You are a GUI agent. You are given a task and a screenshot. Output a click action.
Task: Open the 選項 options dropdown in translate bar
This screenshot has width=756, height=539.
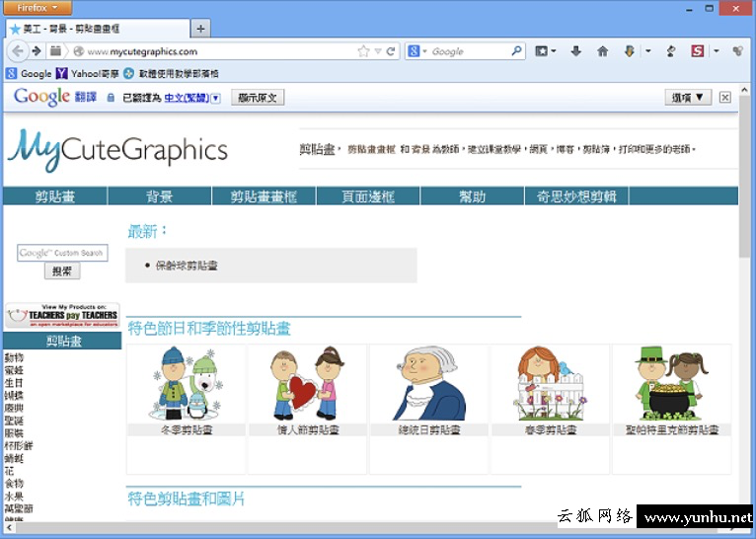[688, 98]
